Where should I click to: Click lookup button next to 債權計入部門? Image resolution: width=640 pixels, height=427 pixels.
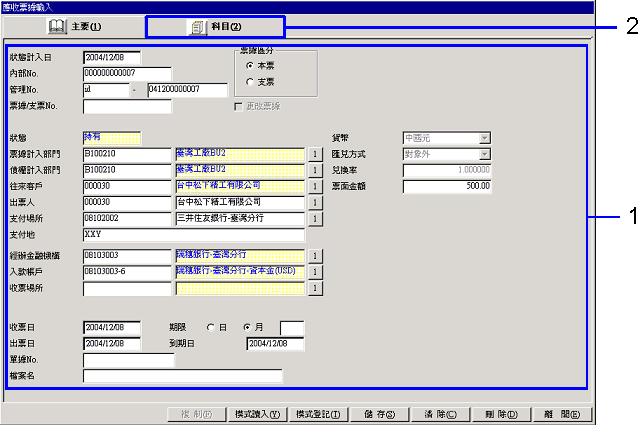click(x=314, y=170)
